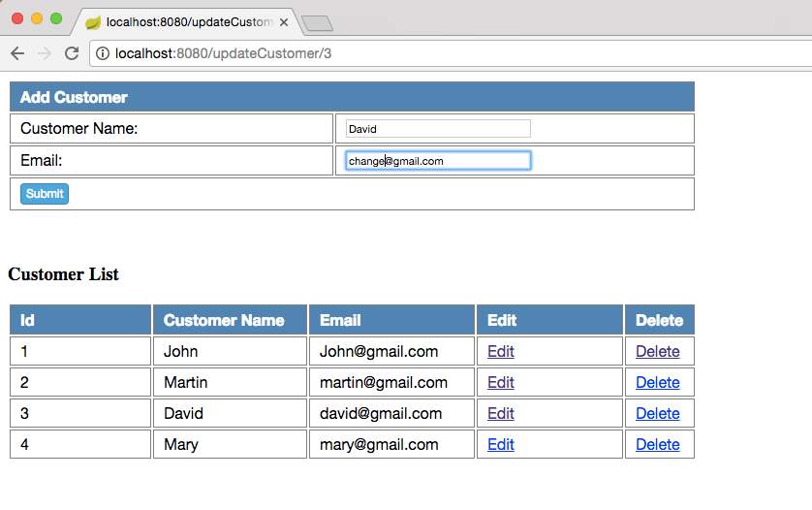This screenshot has height=510, width=812.
Task: Click the Customer Name column header
Action: click(x=230, y=320)
